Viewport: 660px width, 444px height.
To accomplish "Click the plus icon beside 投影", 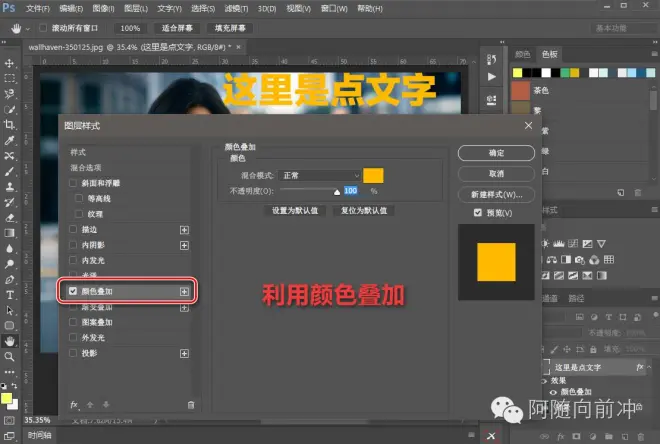I will [184, 354].
